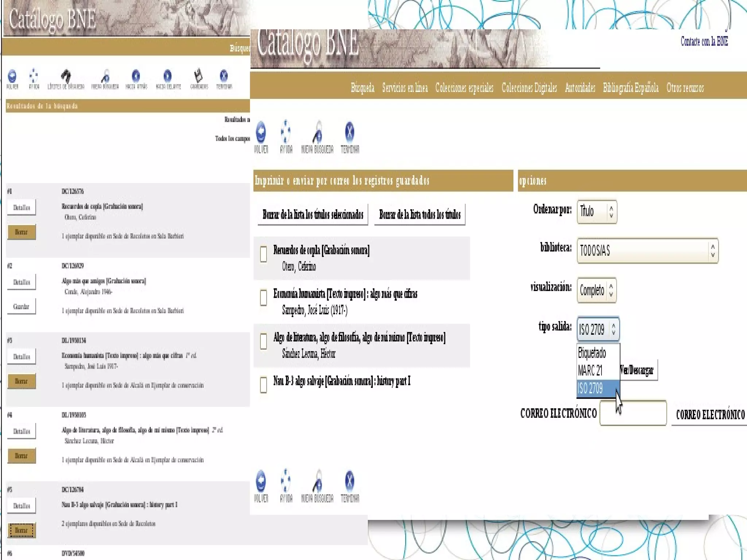Click the Contacte con la BNE link
The width and height of the screenshot is (747, 560).
(704, 42)
